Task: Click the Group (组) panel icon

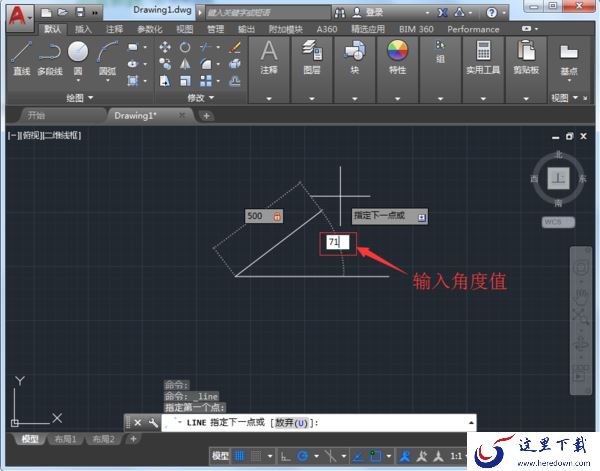Action: pos(440,52)
